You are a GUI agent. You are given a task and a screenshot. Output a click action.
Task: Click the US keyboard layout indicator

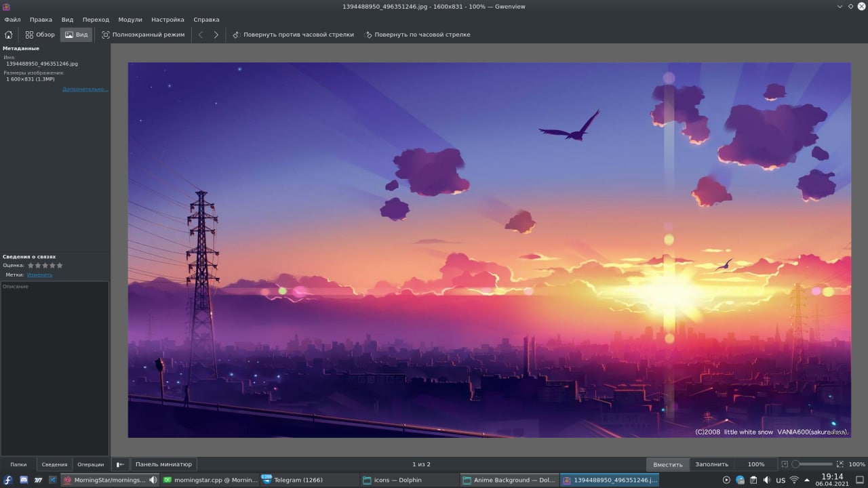pos(781,480)
